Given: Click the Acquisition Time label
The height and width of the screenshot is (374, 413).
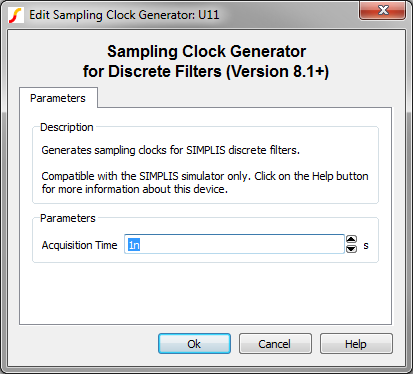Looking at the screenshot, I should click(79, 245).
